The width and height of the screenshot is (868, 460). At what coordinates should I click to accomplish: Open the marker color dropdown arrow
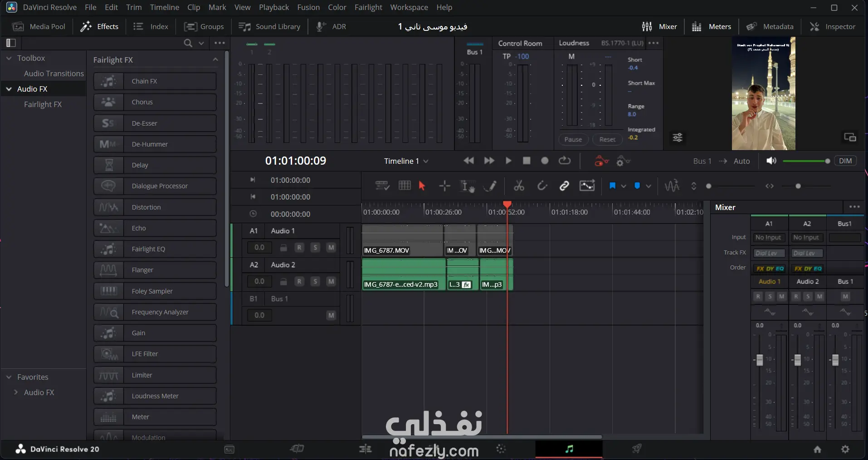tap(649, 186)
